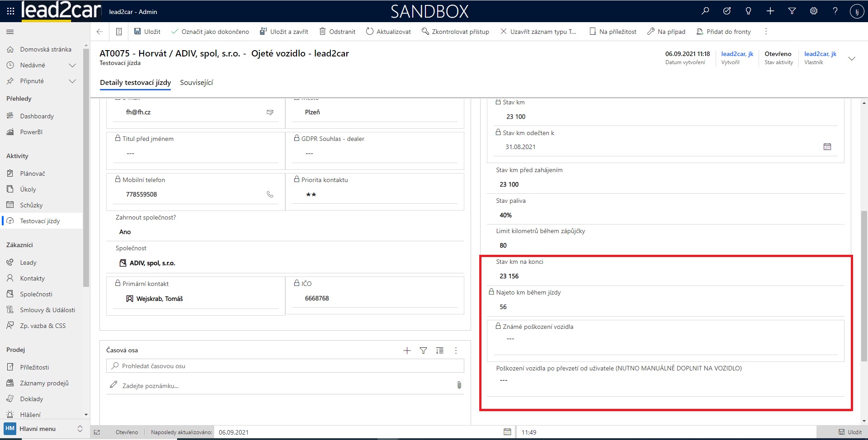Click the attachment paperclip in timeline note
Screen dimensions: 868x440
(x=459, y=385)
